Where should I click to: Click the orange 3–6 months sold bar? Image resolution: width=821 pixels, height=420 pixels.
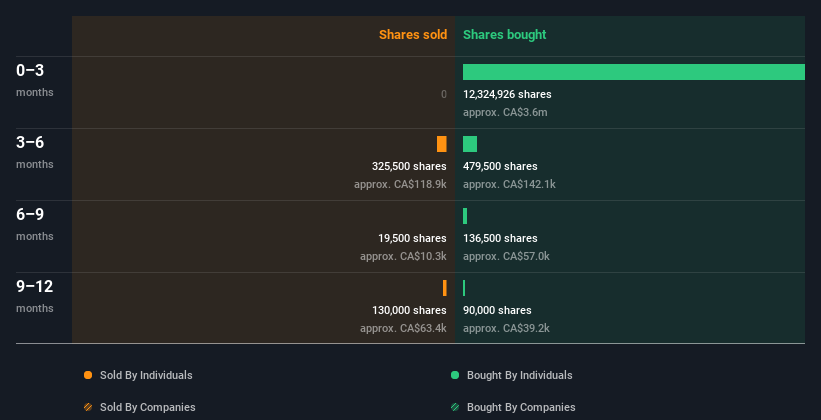(x=442, y=144)
